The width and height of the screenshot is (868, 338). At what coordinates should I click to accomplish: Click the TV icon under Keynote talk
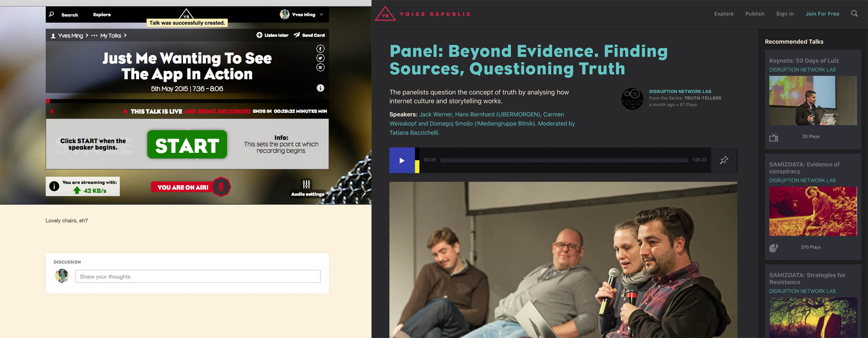(773, 137)
